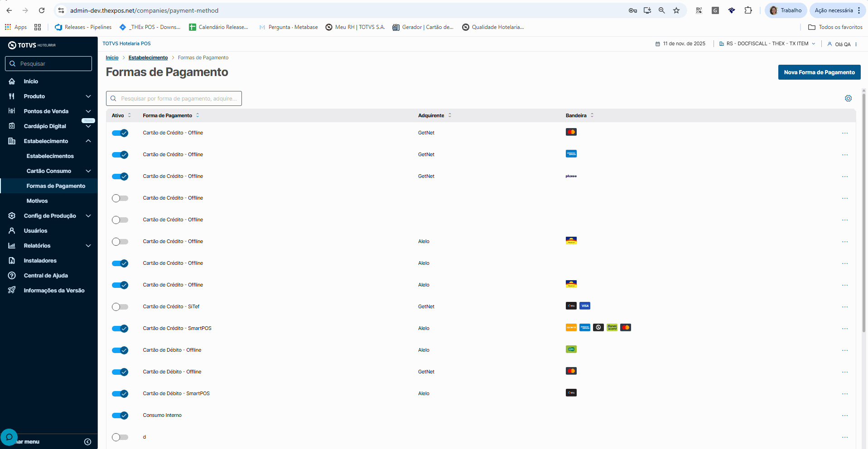Disable Consumo Interno payment method
Screen dimensions: 868x449
tap(120, 416)
